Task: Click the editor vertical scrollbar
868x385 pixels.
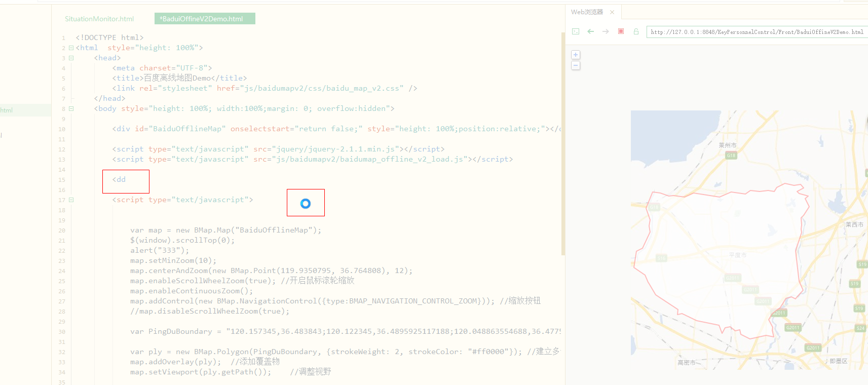Action: (562, 142)
